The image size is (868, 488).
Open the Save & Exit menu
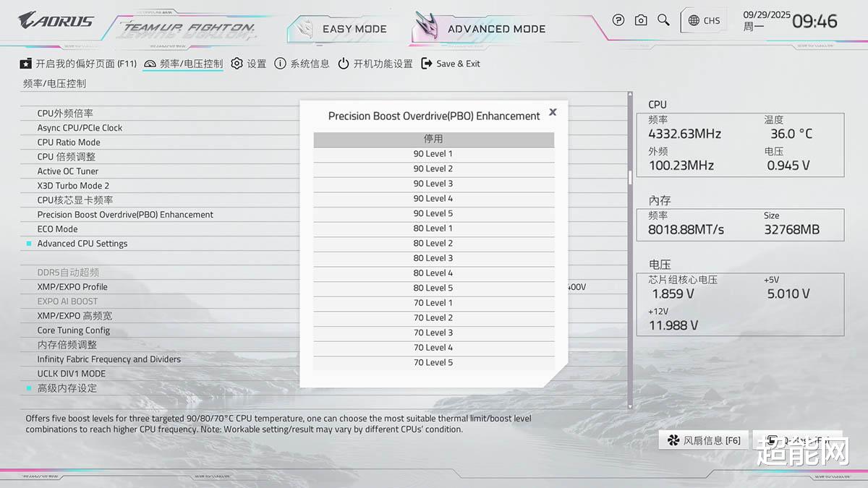(450, 64)
